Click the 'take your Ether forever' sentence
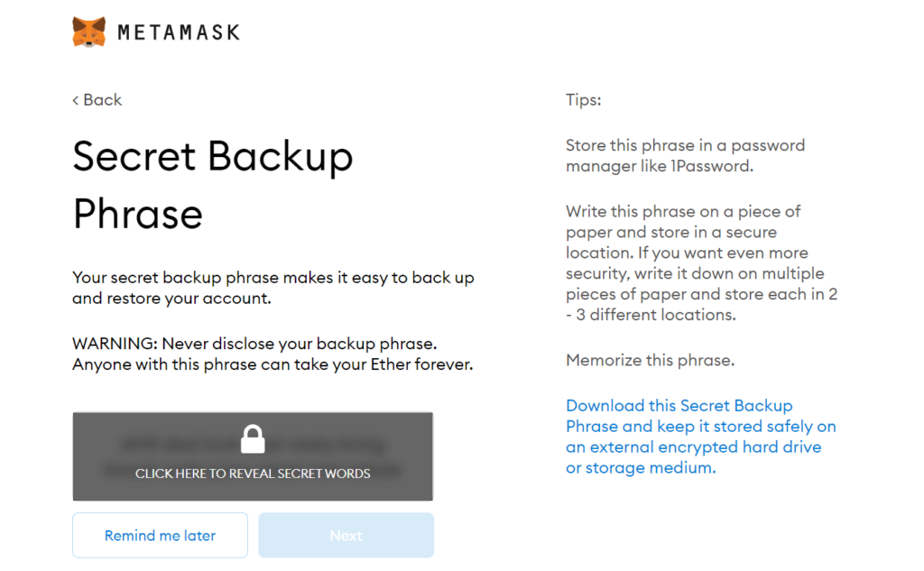This screenshot has width=924, height=571. [x=273, y=364]
